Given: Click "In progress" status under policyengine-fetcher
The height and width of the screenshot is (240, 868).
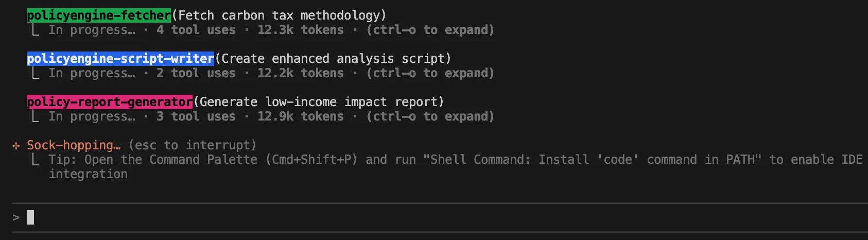Looking at the screenshot, I should pyautogui.click(x=92, y=30).
